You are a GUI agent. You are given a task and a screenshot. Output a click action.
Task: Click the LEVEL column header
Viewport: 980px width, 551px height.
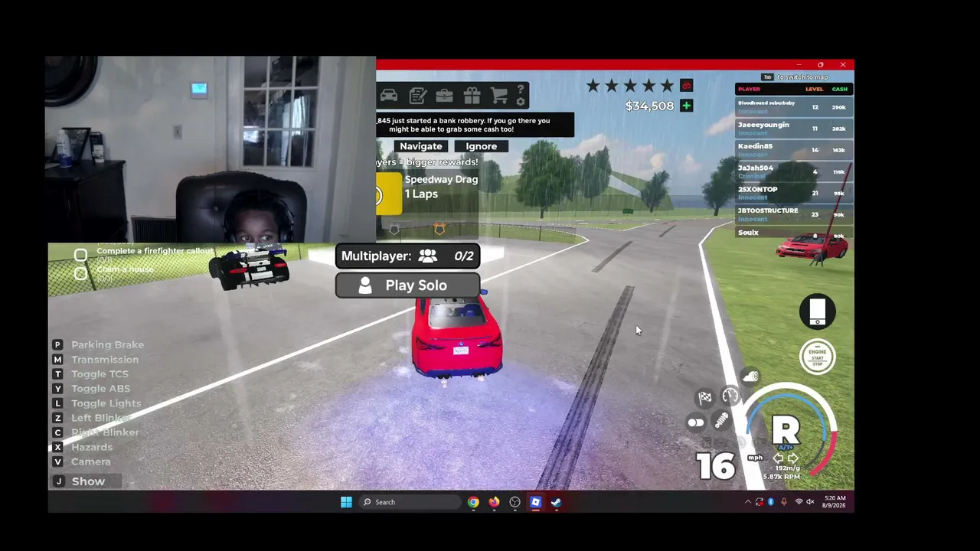click(814, 90)
